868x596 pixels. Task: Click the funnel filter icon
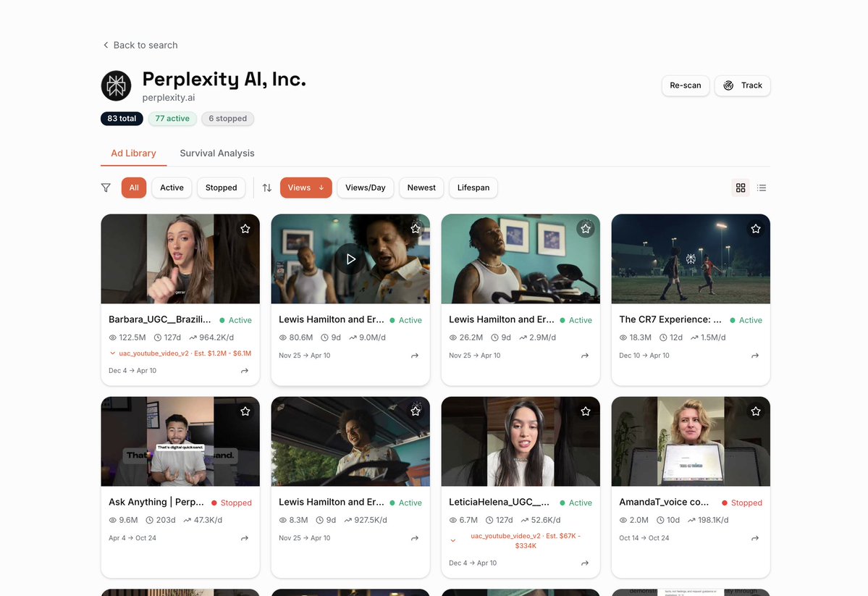[106, 188]
